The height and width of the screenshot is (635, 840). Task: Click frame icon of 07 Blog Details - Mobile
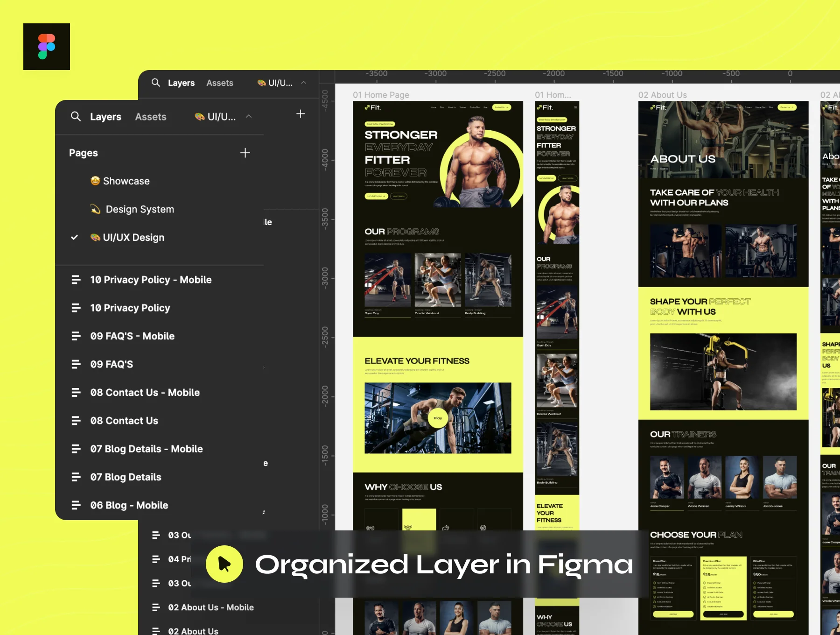pos(76,449)
